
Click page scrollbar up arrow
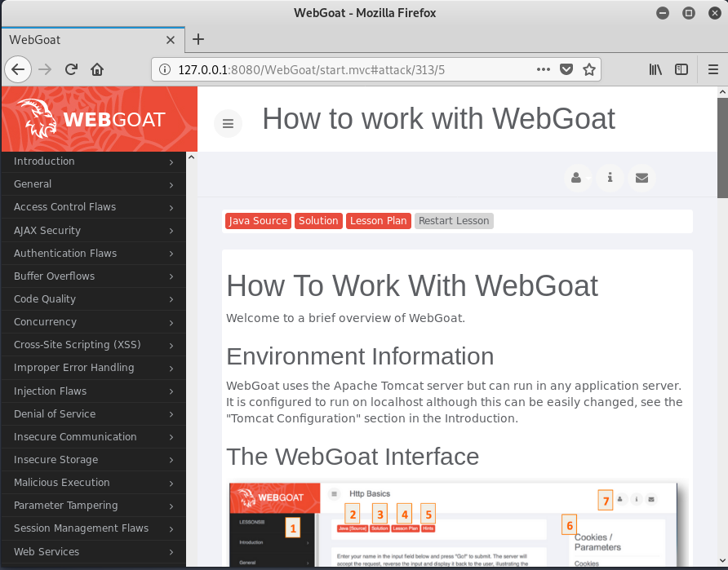tap(722, 92)
